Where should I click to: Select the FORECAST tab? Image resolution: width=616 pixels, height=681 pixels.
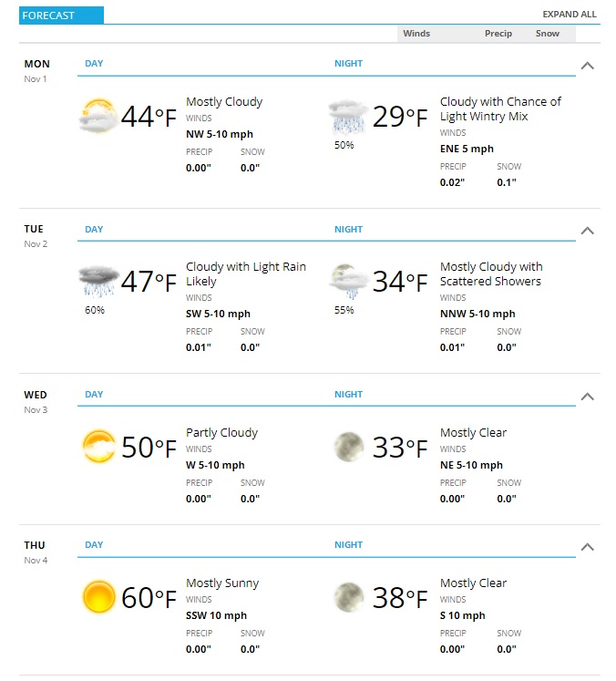61,15
